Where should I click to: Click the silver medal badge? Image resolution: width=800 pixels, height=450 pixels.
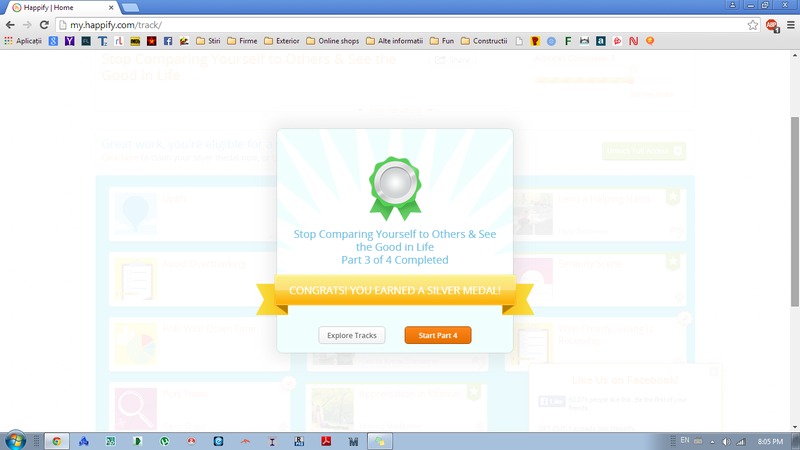point(395,188)
